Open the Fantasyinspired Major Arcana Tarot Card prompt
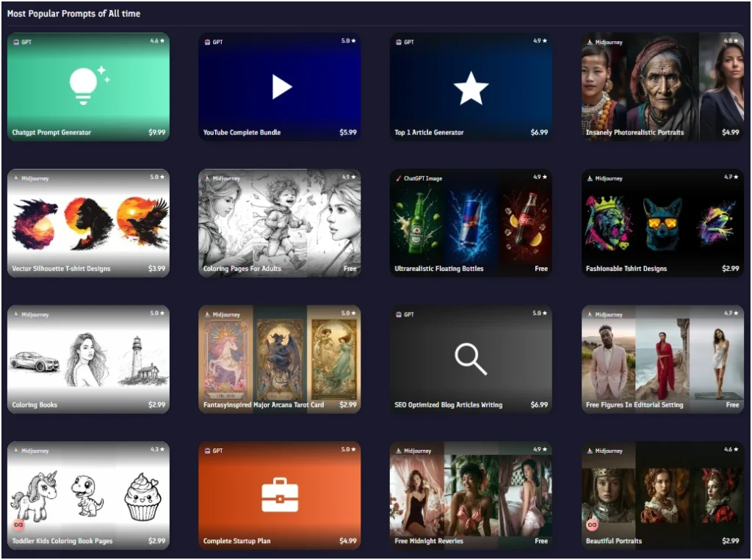The image size is (752, 560). (x=279, y=359)
